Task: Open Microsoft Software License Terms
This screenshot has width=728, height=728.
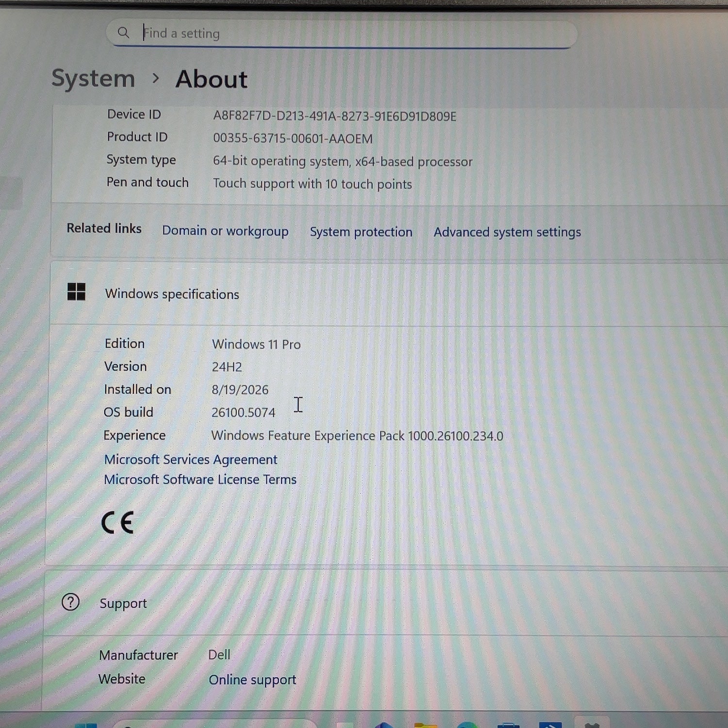Action: 200,480
